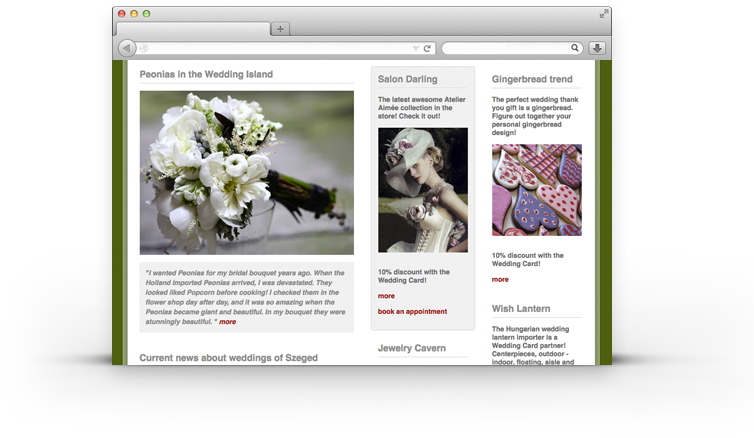Open the gingerbread hearts picture
Image resolution: width=754 pixels, height=438 pixels.
[536, 189]
